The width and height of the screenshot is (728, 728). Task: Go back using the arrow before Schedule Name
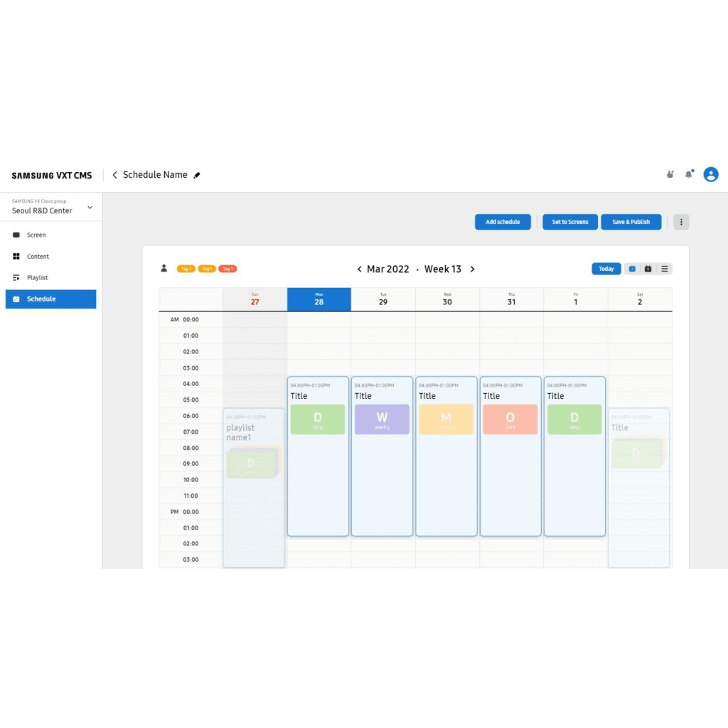(x=115, y=175)
